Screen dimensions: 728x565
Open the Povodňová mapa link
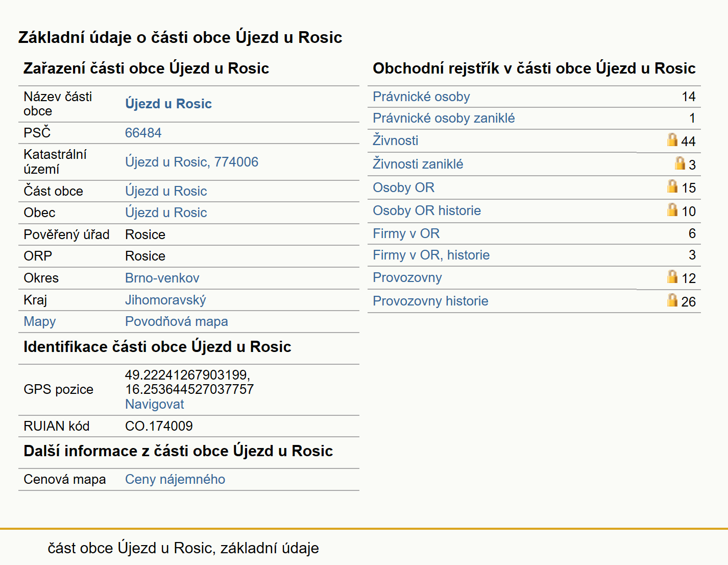176,321
